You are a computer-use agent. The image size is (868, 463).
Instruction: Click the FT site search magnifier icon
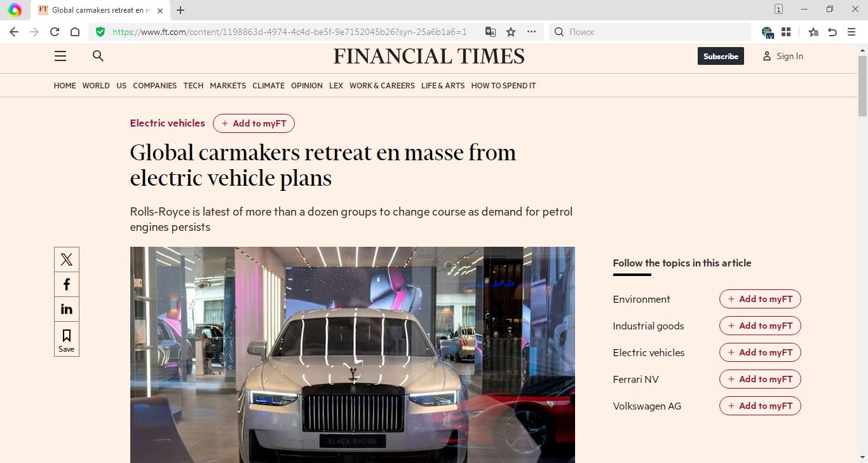[98, 56]
